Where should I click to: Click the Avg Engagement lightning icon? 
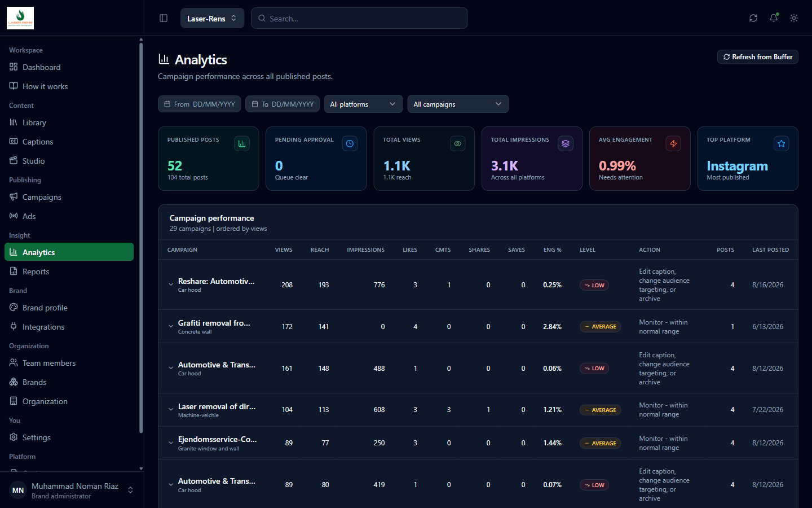click(x=673, y=144)
